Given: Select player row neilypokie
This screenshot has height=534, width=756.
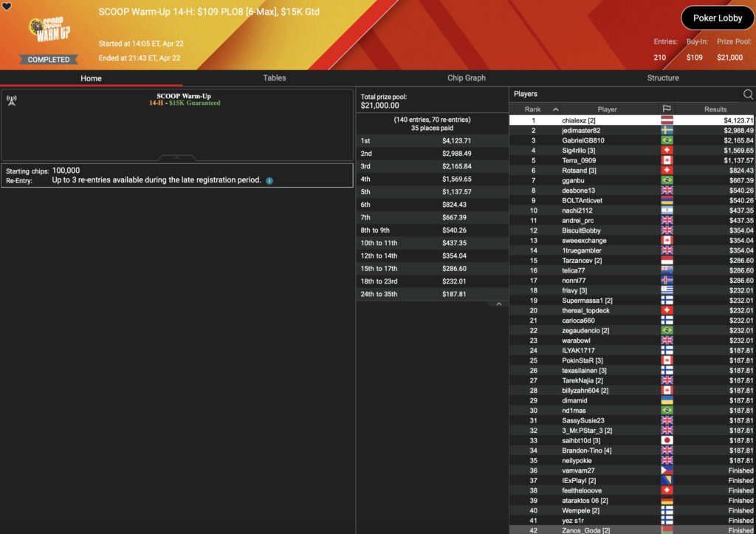Looking at the screenshot, I should pos(632,461).
